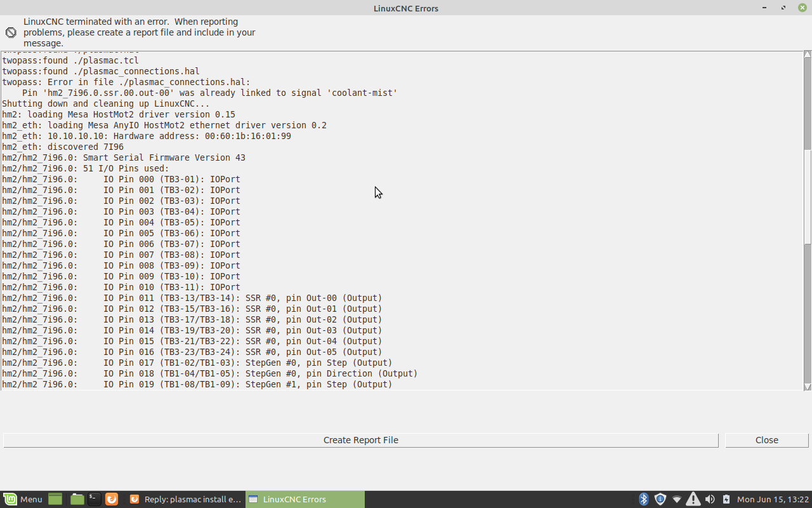The width and height of the screenshot is (812, 508).
Task: Click the 'IO Pin 018' StepGen #0 Direction line
Action: (x=210, y=373)
